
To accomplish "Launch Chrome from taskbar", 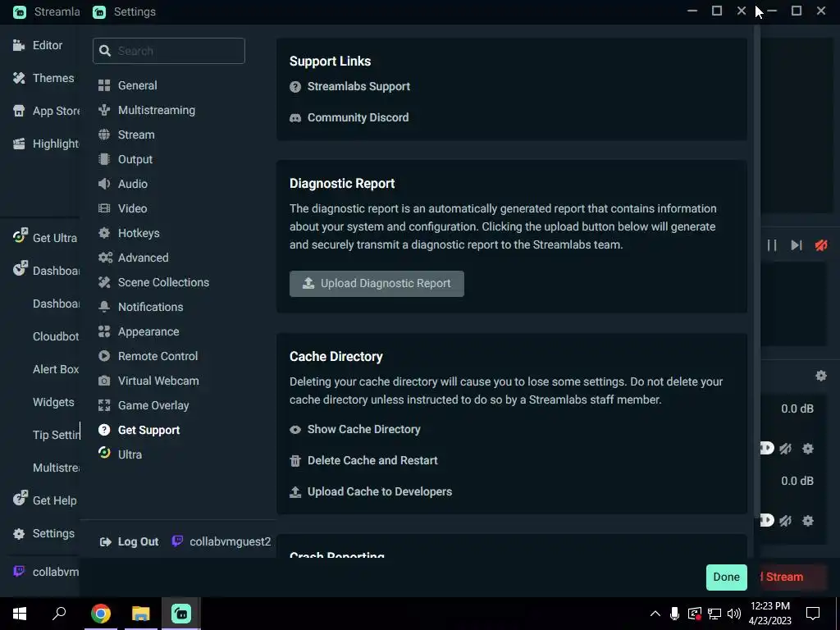I will (x=101, y=614).
